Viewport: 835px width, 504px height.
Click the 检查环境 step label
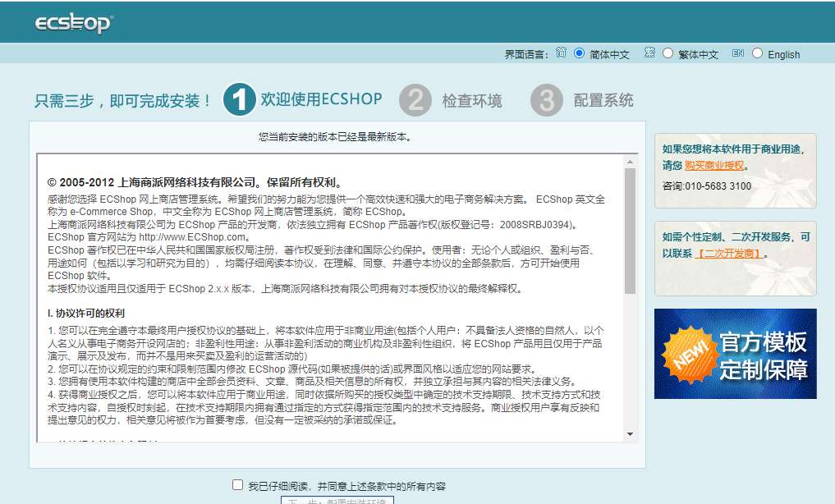471,101
